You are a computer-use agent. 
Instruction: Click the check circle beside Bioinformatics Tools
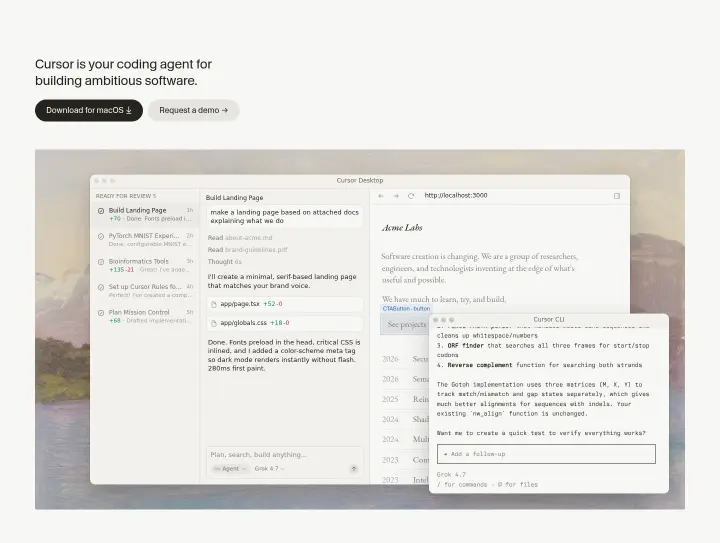pyautogui.click(x=101, y=262)
